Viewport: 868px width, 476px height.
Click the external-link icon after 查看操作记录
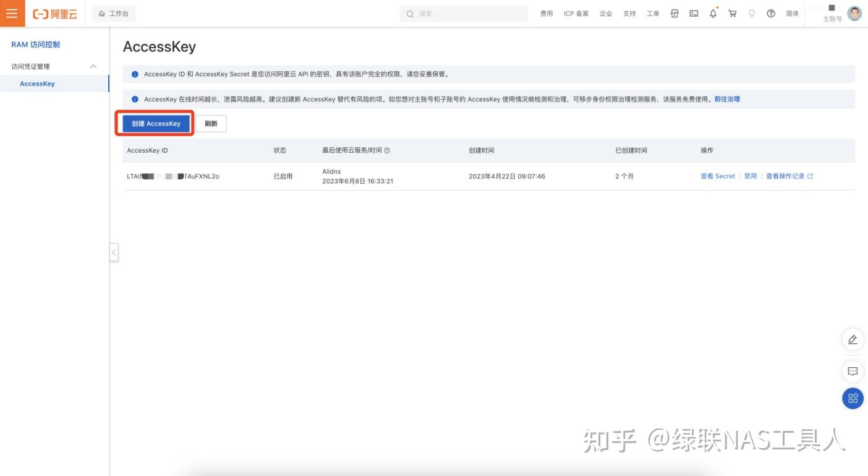coord(811,176)
